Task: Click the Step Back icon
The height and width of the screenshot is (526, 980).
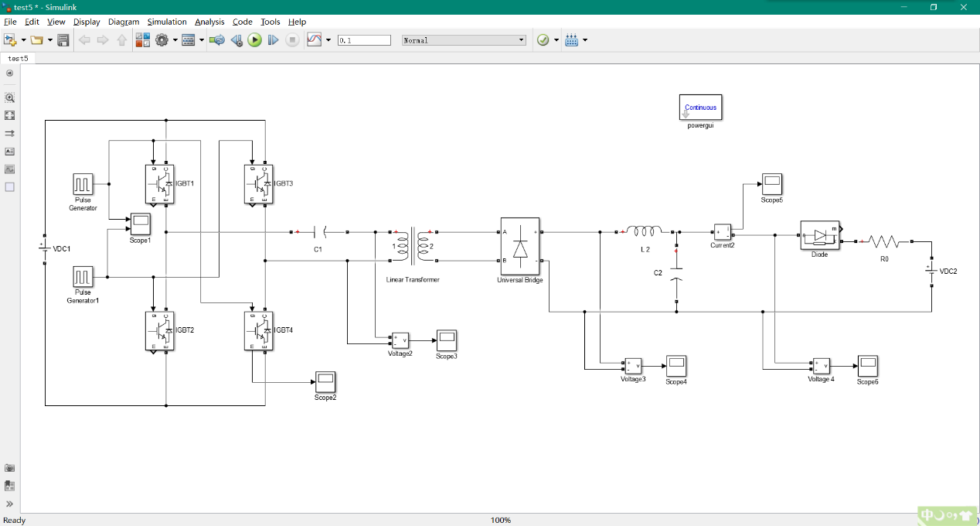Action: pos(236,40)
